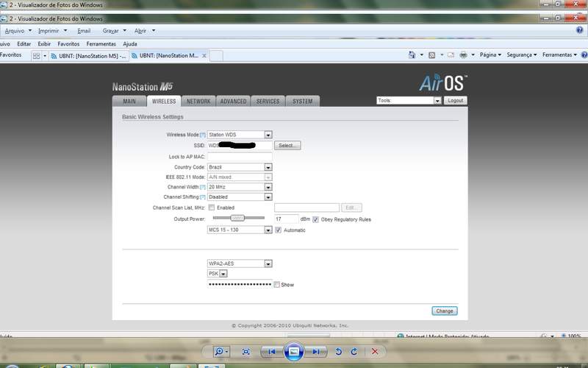This screenshot has width=588, height=368.
Task: Open the PSK authentication dropdown
Action: point(217,274)
